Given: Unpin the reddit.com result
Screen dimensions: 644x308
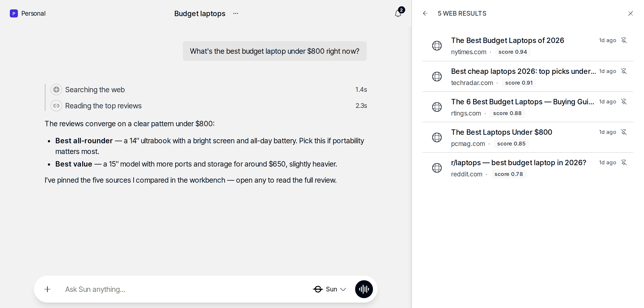Looking at the screenshot, I should (624, 162).
